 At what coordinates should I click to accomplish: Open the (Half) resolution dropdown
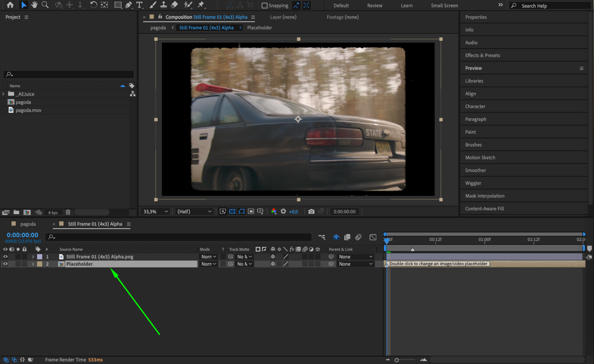[194, 211]
